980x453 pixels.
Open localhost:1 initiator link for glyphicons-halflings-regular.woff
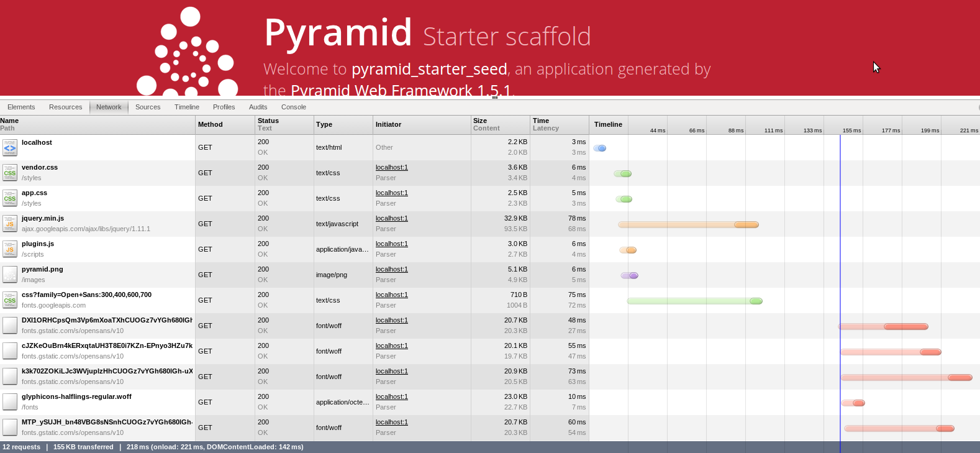pos(392,396)
